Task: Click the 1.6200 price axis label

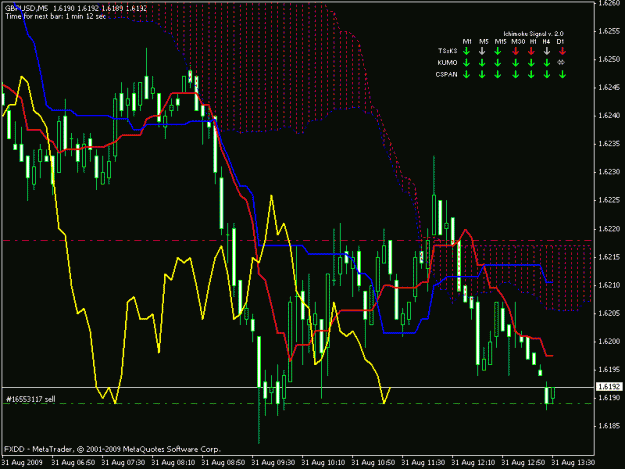Action: tap(609, 341)
